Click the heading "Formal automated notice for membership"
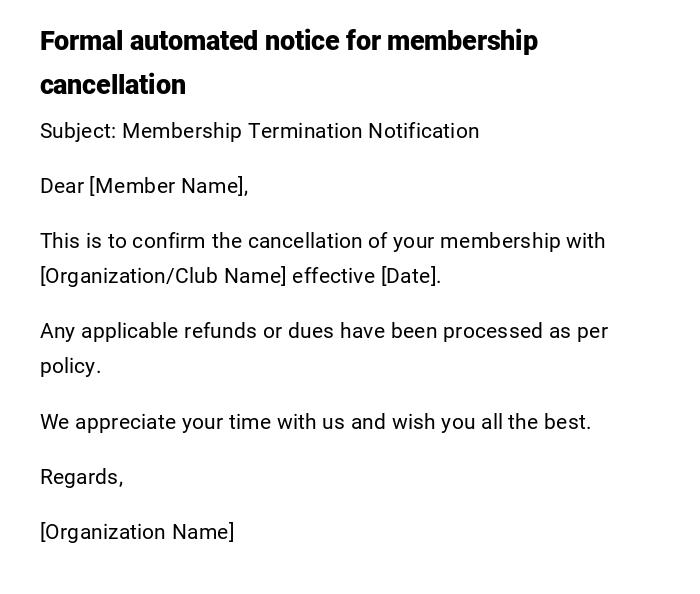 pyautogui.click(x=289, y=41)
